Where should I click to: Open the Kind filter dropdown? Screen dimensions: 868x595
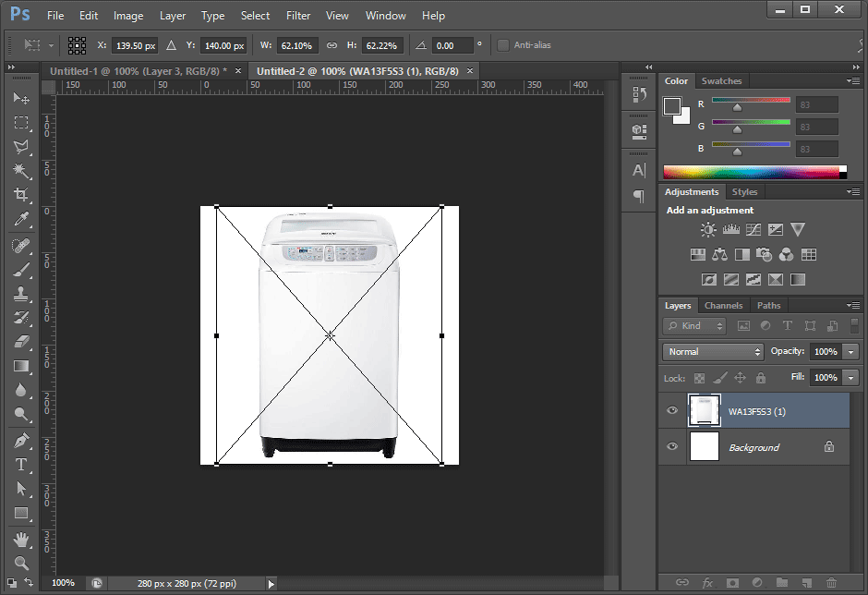click(x=693, y=325)
